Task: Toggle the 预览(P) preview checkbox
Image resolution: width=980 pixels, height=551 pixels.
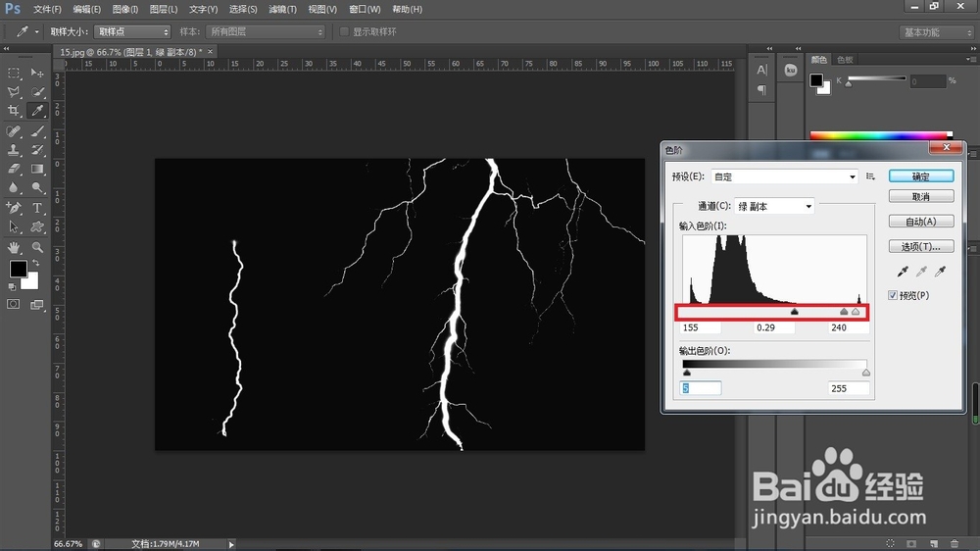Action: [893, 295]
